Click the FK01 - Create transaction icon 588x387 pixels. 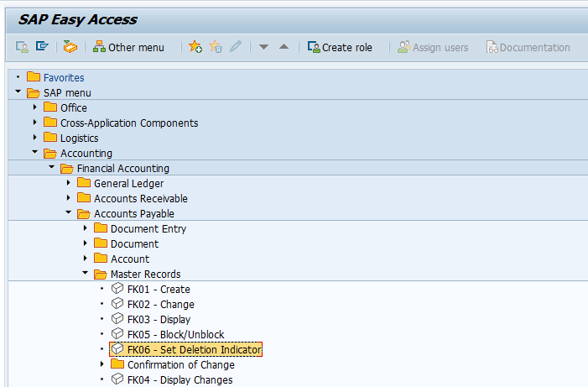117,289
